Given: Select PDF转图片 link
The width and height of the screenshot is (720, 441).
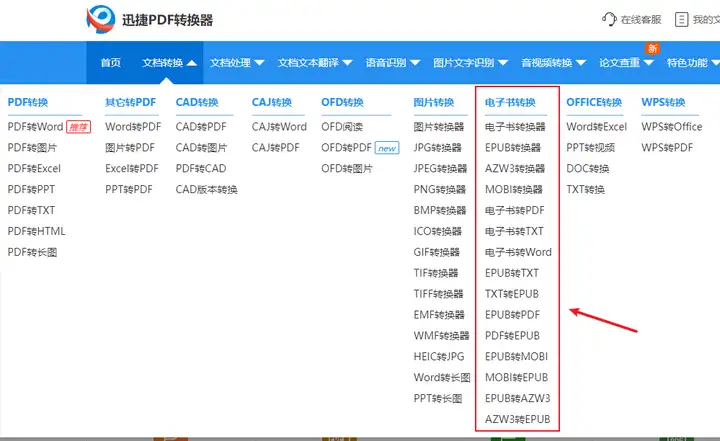Looking at the screenshot, I should 32,148.
